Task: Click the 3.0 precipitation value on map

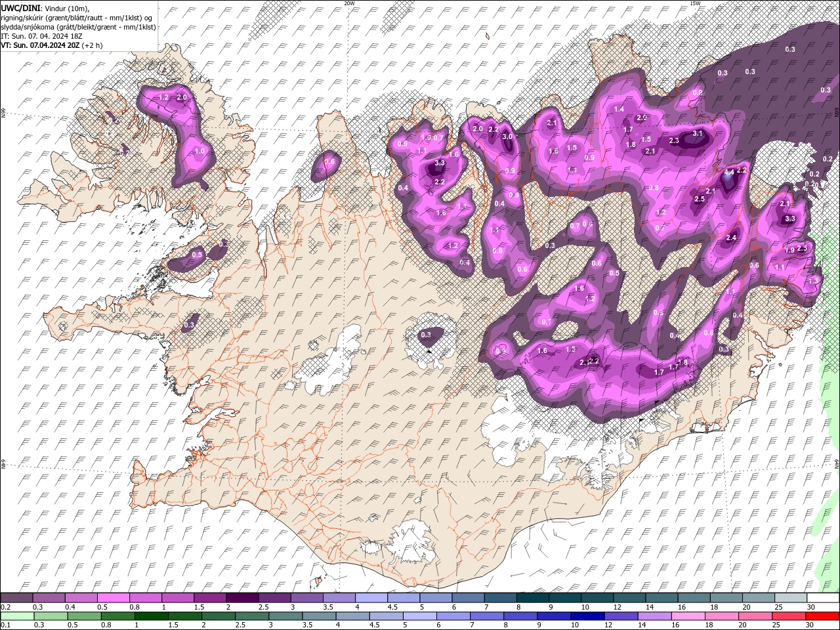Action: (x=507, y=137)
